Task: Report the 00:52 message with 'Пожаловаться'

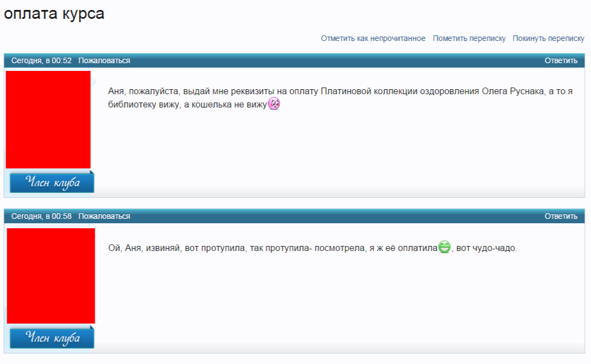Action: [x=104, y=60]
